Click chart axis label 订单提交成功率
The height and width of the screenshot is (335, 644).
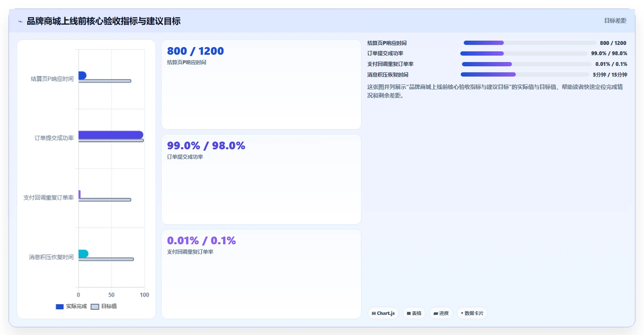(54, 138)
